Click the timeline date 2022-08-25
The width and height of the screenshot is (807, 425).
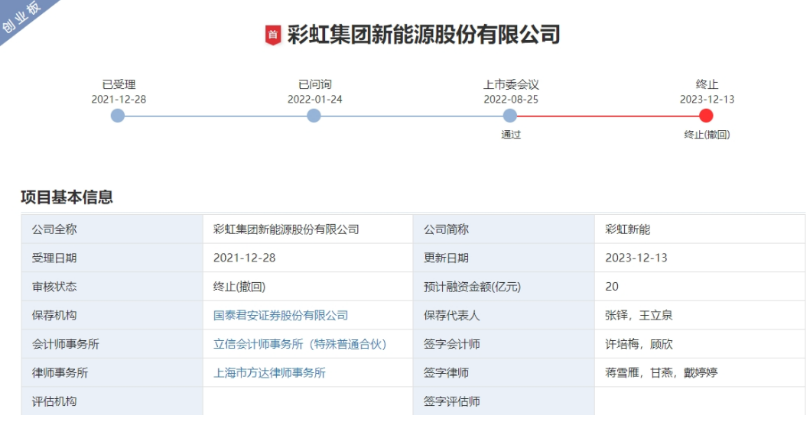[x=511, y=99]
